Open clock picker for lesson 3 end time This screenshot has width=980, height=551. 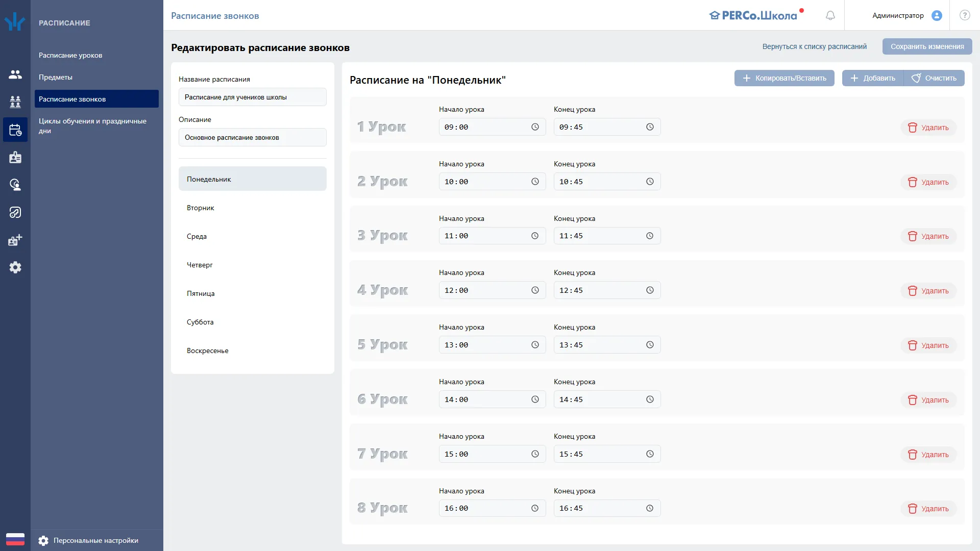[650, 236]
